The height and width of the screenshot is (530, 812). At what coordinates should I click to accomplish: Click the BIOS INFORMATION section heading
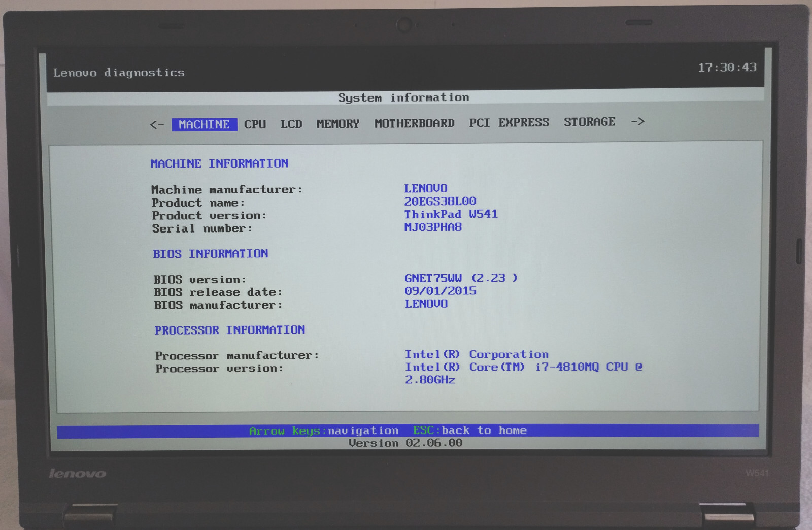coord(211,254)
